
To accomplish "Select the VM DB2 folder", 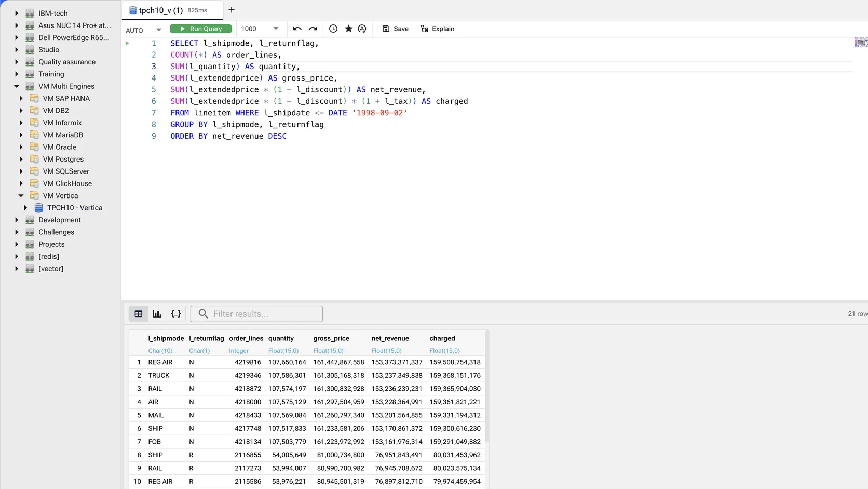I will click(x=56, y=110).
